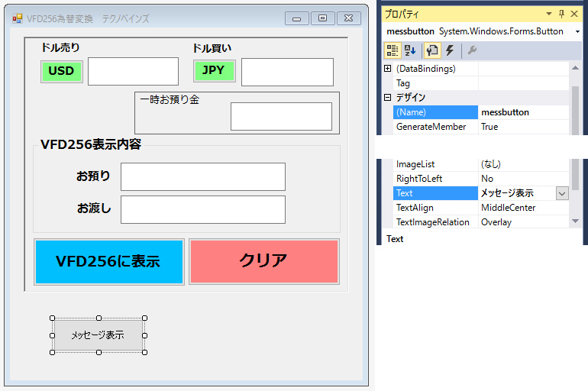This screenshot has width=588, height=391.
Task: Select the ImageList property row
Action: coord(481,164)
